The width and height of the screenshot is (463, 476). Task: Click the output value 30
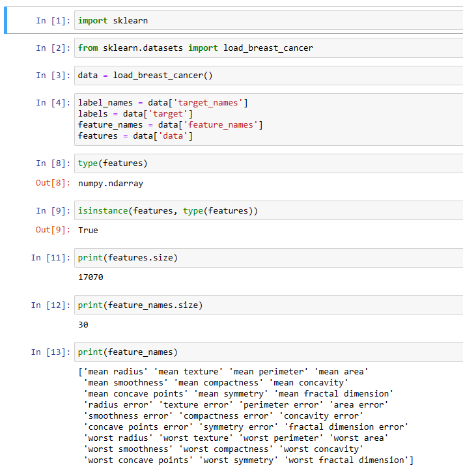83,324
